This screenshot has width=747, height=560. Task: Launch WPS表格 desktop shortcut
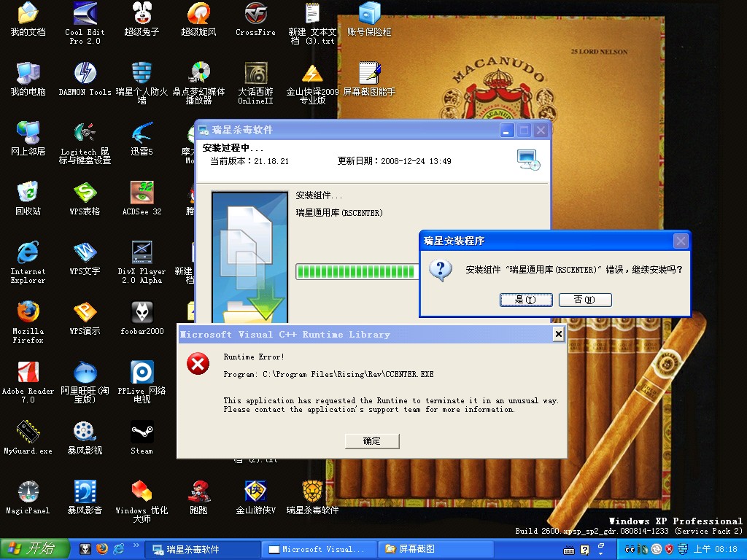(85, 198)
